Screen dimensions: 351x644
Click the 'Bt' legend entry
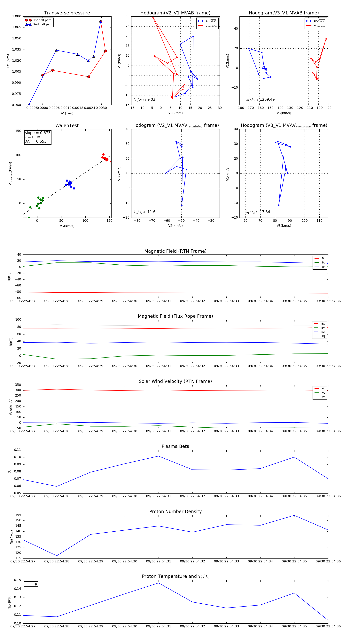(x=320, y=262)
